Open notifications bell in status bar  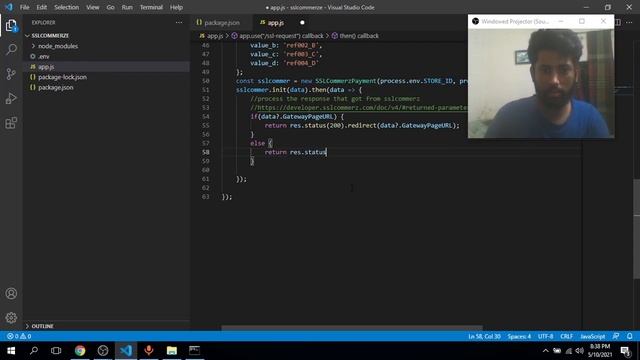[630, 336]
